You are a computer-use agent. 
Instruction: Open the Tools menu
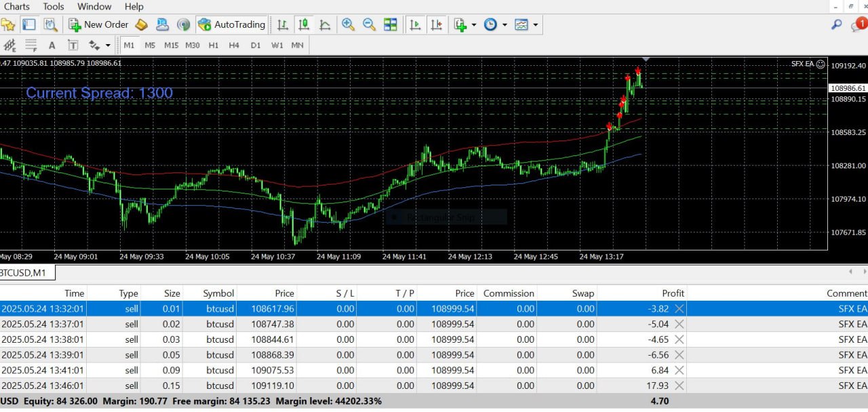(x=54, y=7)
